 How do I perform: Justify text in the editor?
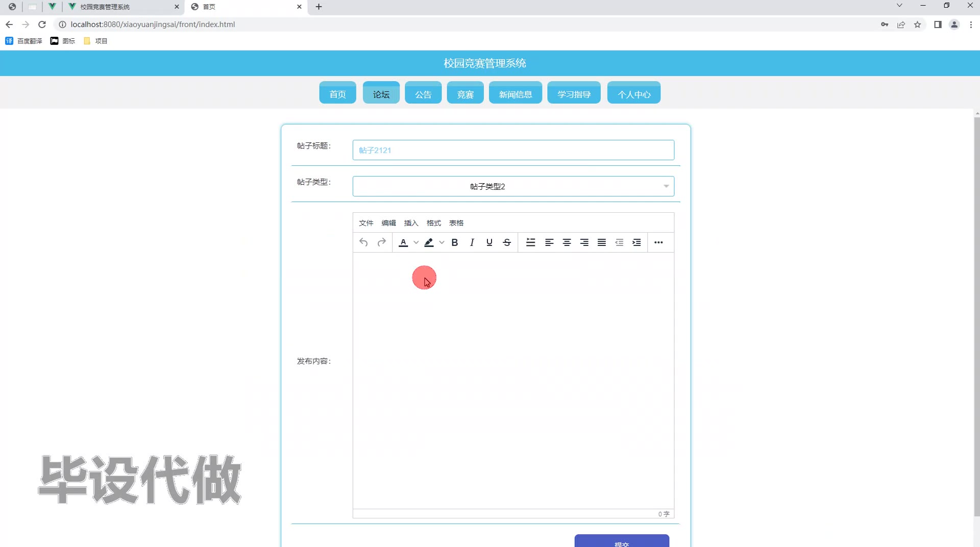point(602,242)
